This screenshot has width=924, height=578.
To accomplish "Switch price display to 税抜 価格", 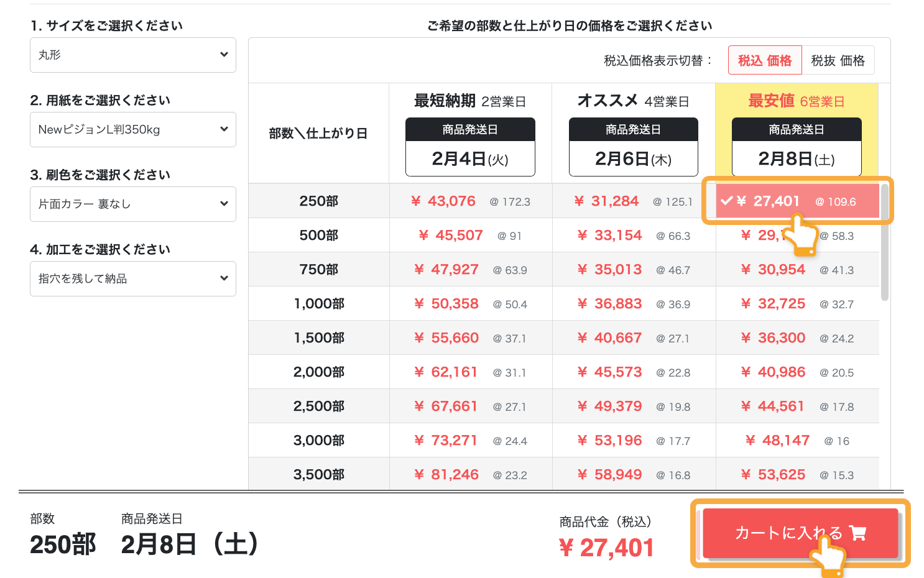I will [839, 60].
